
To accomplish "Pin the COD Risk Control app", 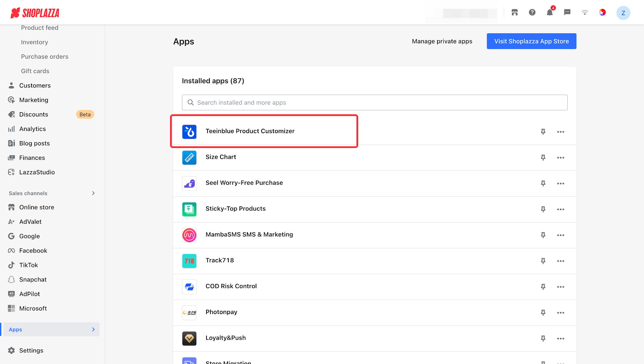I will click(543, 287).
